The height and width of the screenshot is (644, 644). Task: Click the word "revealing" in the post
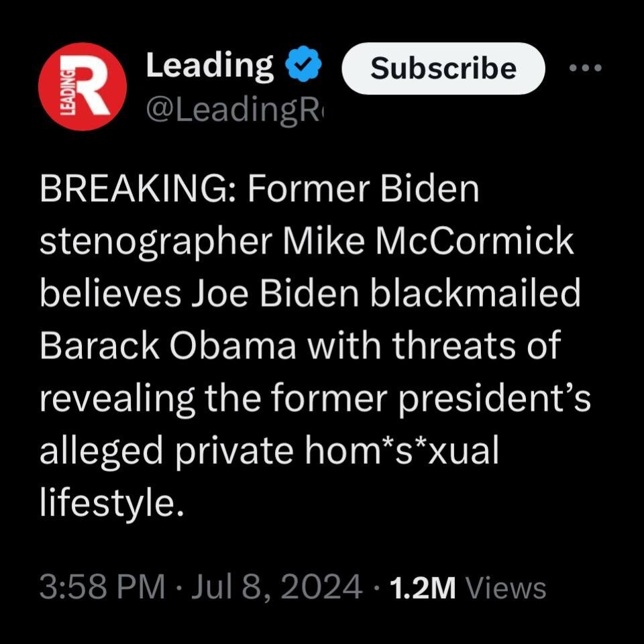click(117, 398)
